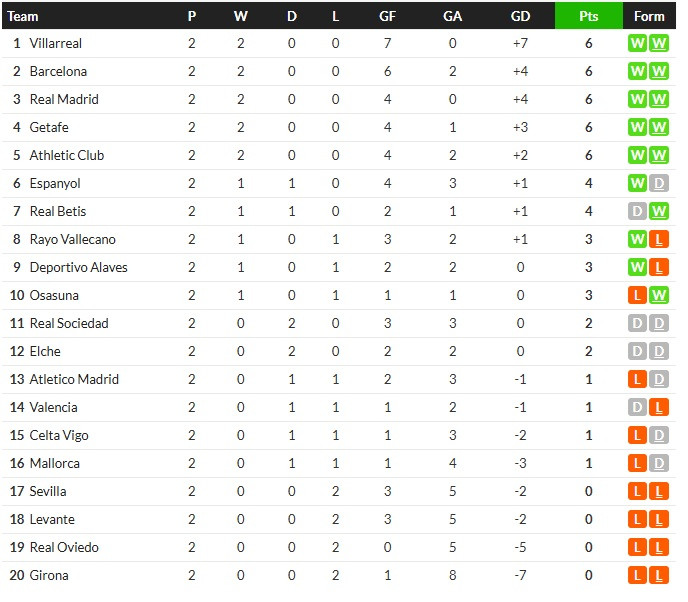Click Girona's first L form badge

pyautogui.click(x=637, y=575)
